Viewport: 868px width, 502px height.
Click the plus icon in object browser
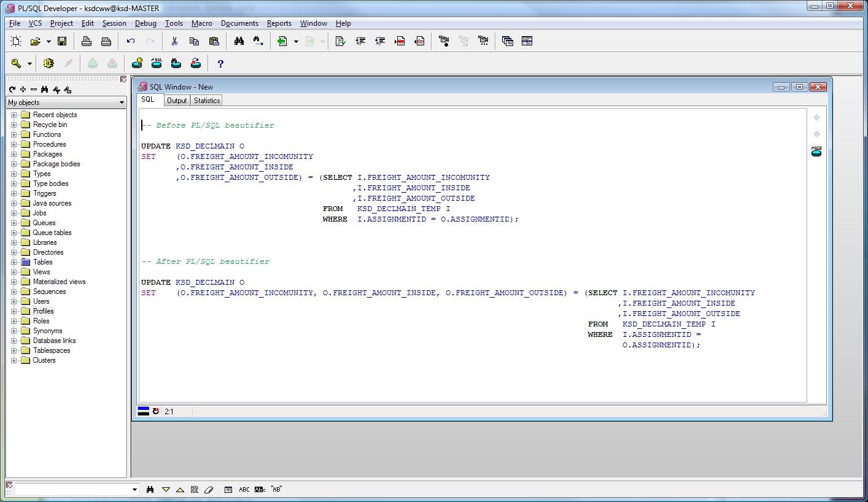23,90
